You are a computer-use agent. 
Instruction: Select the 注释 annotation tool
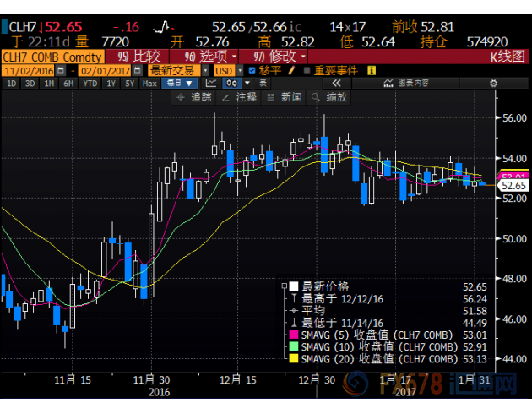pos(241,97)
